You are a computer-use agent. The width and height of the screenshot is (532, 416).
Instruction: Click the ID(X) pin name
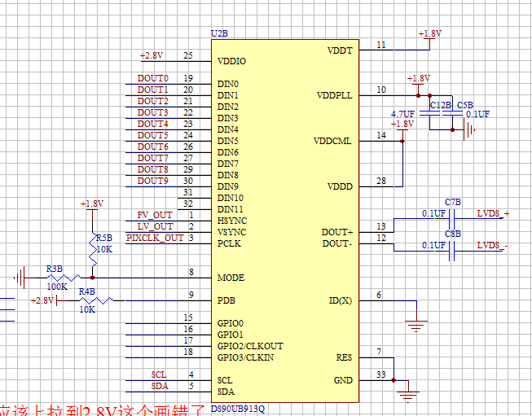click(x=341, y=300)
